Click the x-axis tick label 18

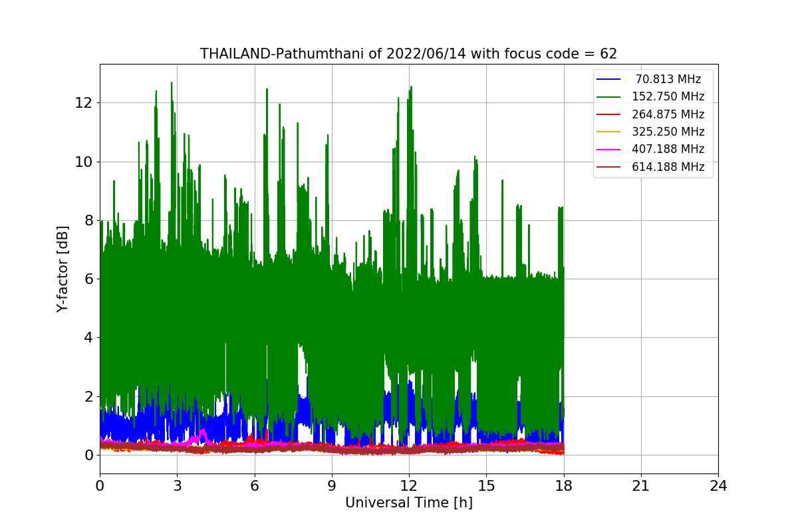coord(563,485)
